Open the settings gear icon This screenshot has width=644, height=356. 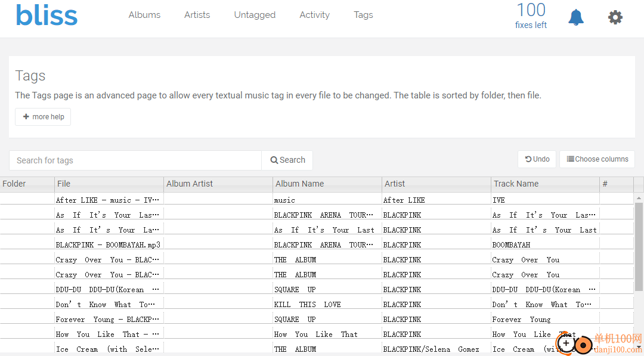coord(615,17)
